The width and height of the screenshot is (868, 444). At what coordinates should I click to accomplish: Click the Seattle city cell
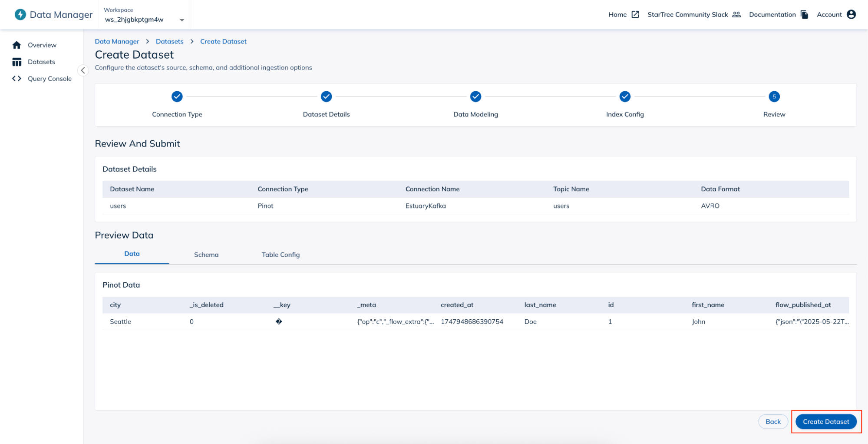coord(120,321)
